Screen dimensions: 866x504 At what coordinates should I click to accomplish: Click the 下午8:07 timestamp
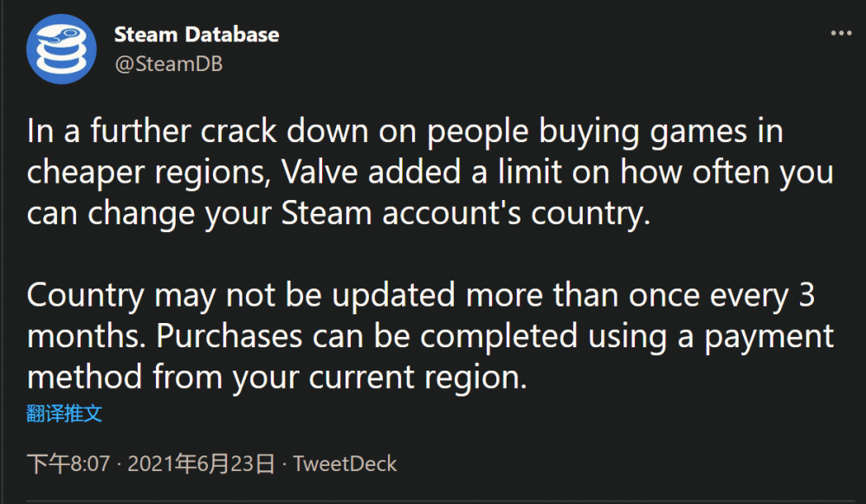[x=68, y=463]
